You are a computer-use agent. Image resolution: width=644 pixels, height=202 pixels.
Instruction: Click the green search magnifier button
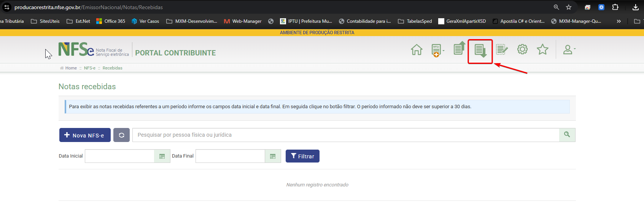click(567, 135)
